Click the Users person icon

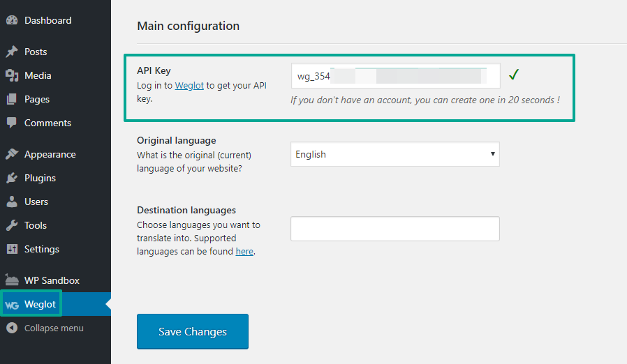(x=12, y=202)
